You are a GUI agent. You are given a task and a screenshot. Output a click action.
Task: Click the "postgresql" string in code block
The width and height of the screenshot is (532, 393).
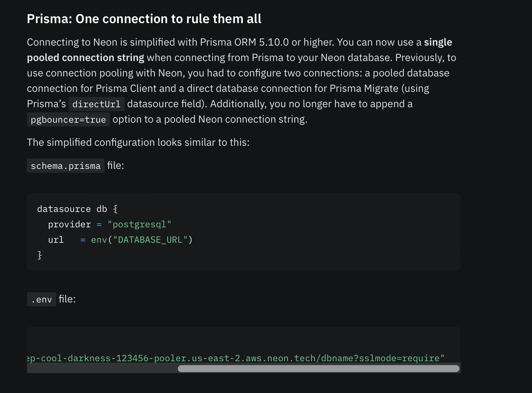pyautogui.click(x=139, y=224)
